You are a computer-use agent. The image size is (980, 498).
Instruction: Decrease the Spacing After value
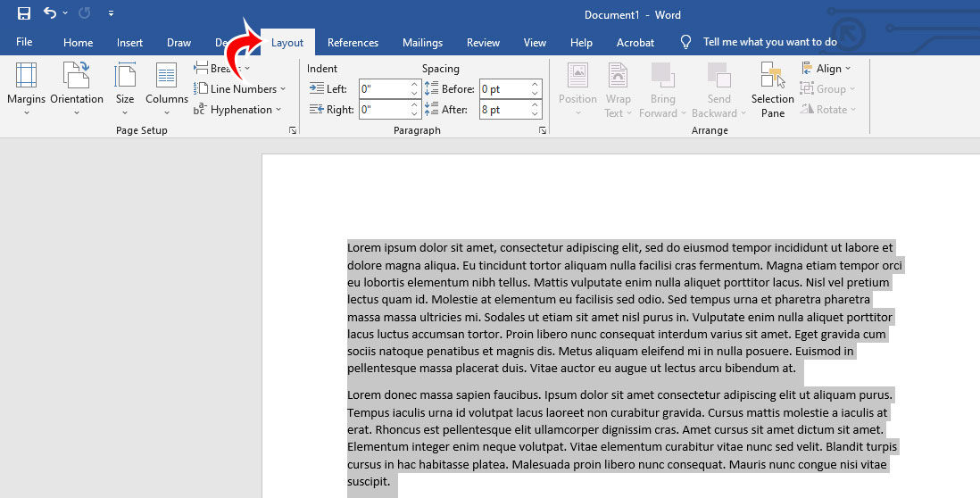point(535,114)
